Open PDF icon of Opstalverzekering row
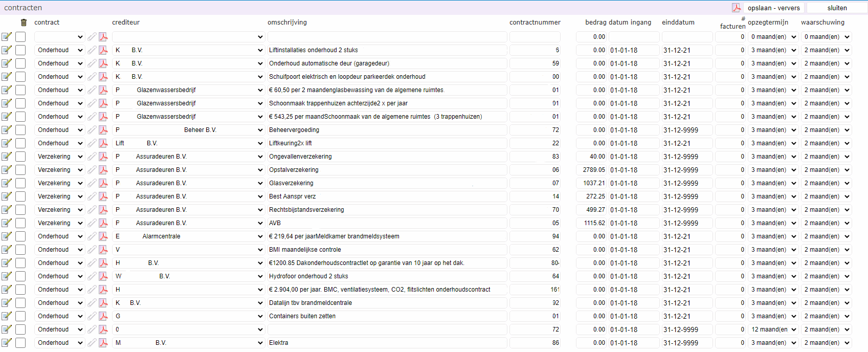The width and height of the screenshot is (868, 352). pyautogui.click(x=103, y=170)
